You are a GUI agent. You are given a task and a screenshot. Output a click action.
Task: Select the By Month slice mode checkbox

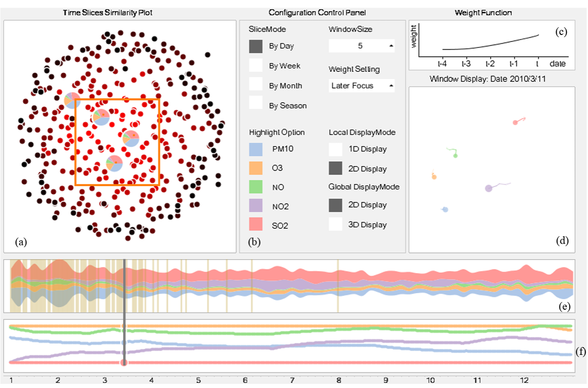(x=256, y=86)
